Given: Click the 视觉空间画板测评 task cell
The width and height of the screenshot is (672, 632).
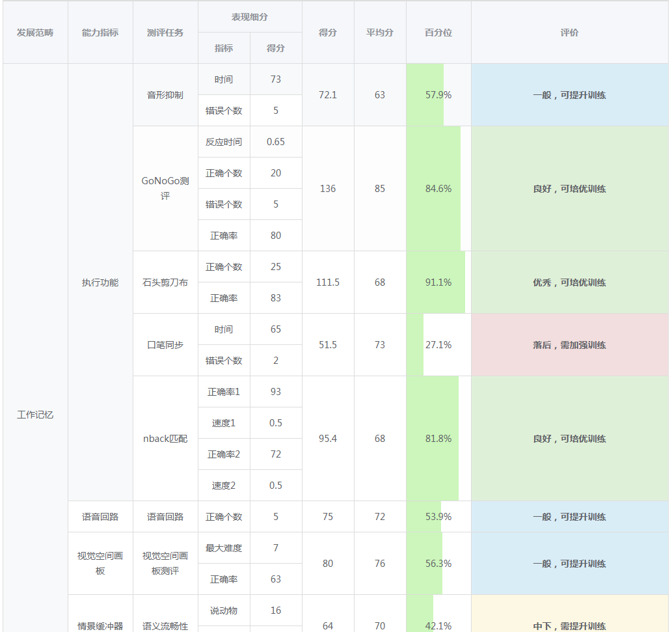Looking at the screenshot, I should (x=165, y=564).
